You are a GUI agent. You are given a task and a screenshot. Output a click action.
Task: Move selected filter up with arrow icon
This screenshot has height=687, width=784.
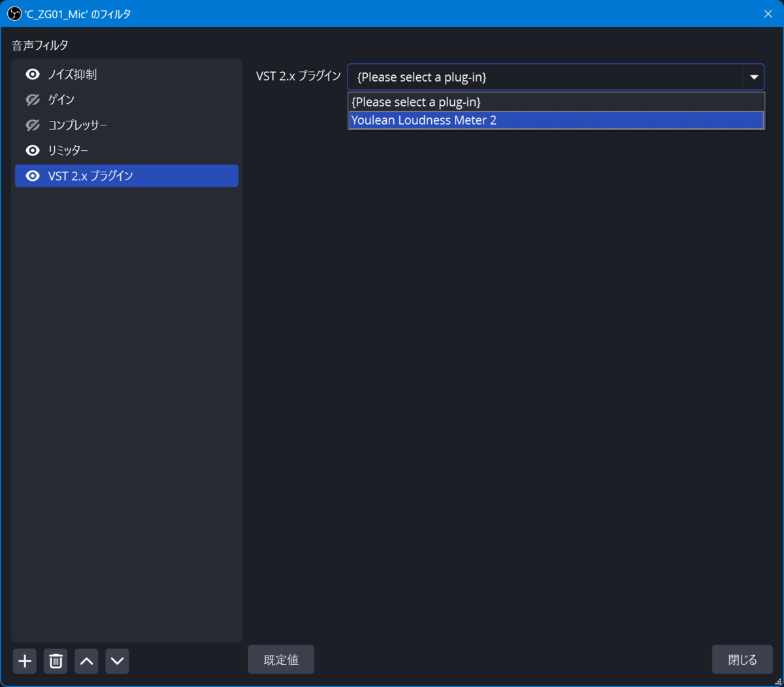click(x=86, y=661)
